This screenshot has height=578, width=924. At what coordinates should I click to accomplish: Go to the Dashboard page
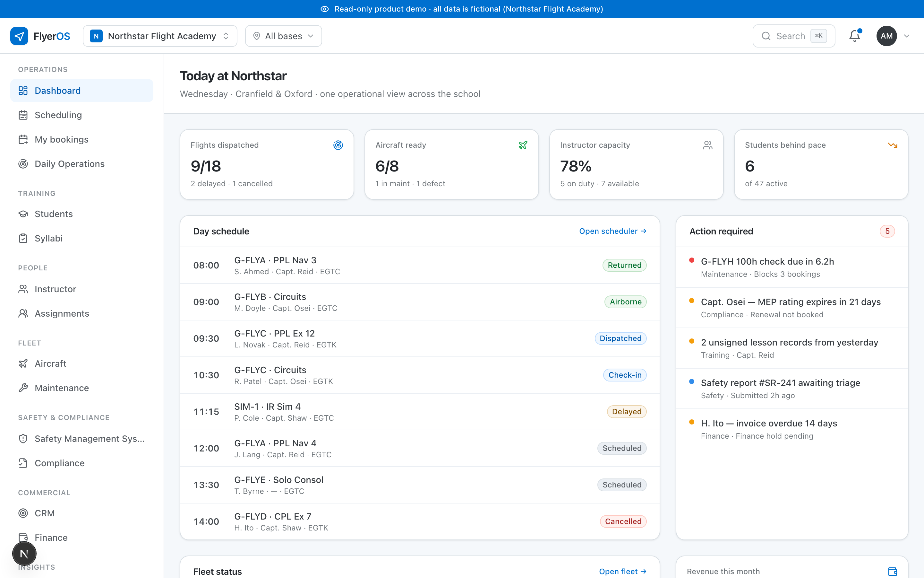coord(82,91)
